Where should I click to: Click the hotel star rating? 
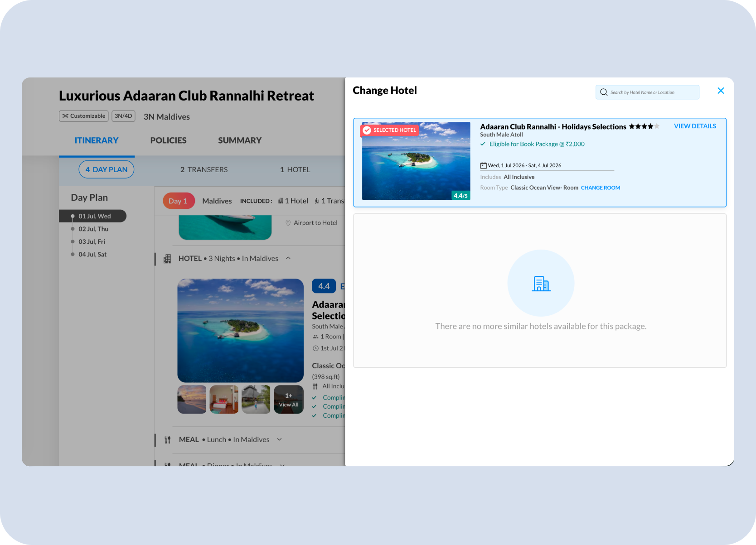coord(644,126)
